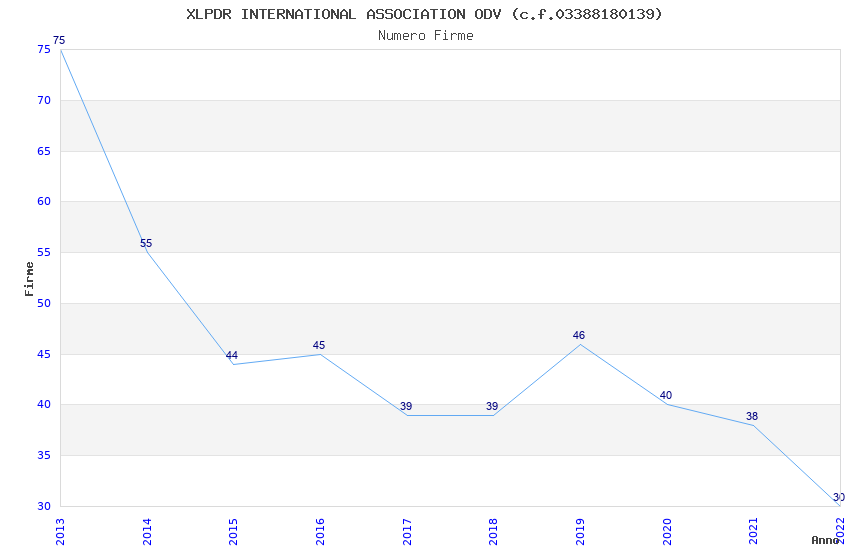
Task: Click x-axis year label 2019
Action: (580, 532)
